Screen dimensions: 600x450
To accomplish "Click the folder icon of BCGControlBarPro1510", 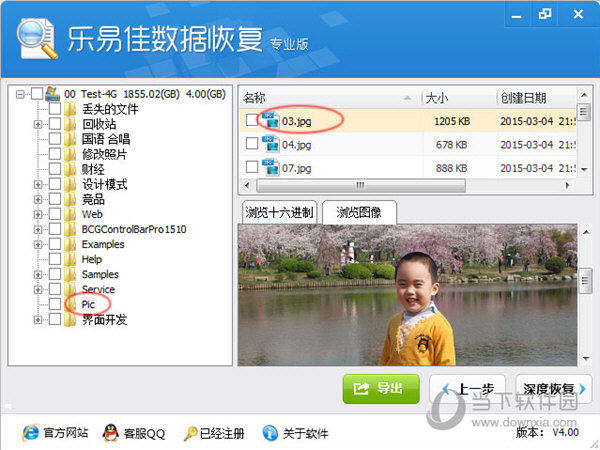I will (x=70, y=229).
